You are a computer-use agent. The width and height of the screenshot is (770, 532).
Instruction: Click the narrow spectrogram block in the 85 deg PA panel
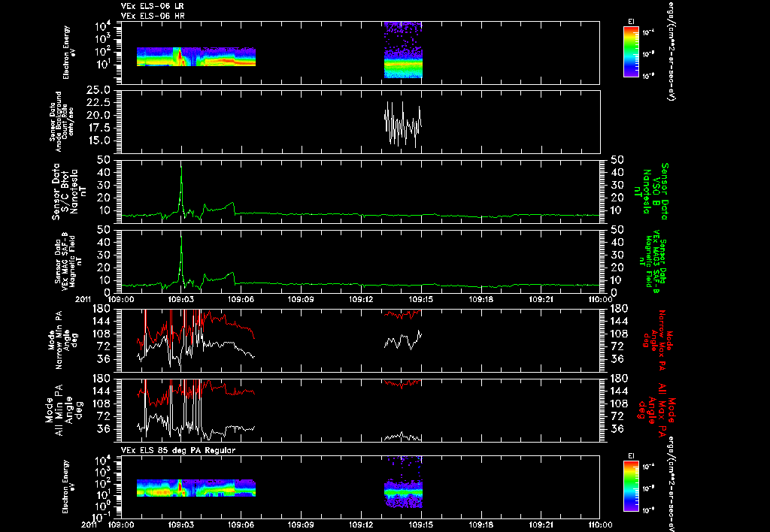403,482
